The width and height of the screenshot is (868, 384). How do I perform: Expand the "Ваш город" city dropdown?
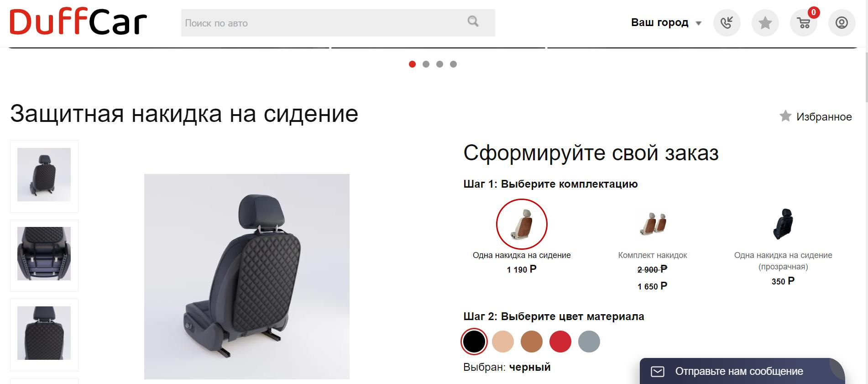[x=666, y=22]
